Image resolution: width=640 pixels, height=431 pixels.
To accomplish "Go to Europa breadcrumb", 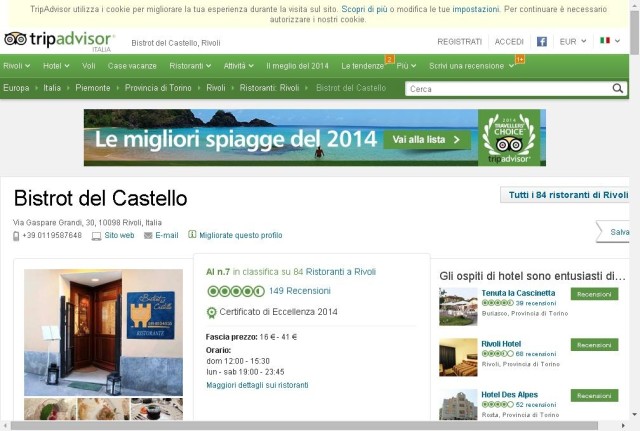I will point(16,88).
